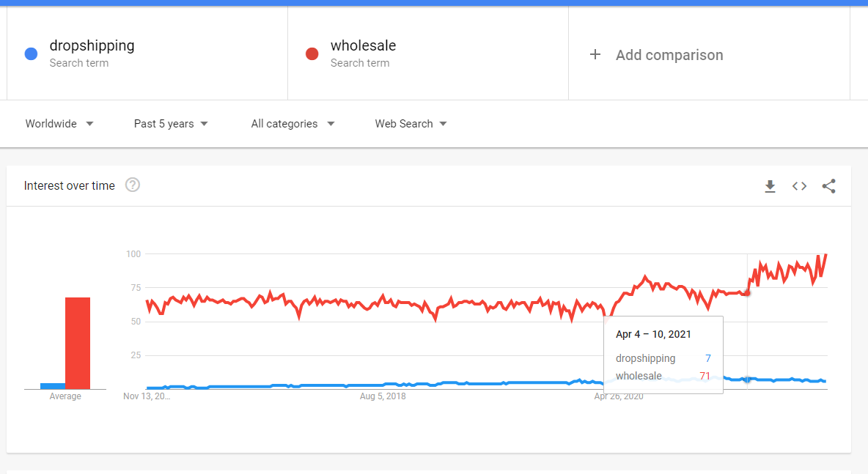The image size is (868, 474).
Task: Download the Interest over time data
Action: [770, 186]
